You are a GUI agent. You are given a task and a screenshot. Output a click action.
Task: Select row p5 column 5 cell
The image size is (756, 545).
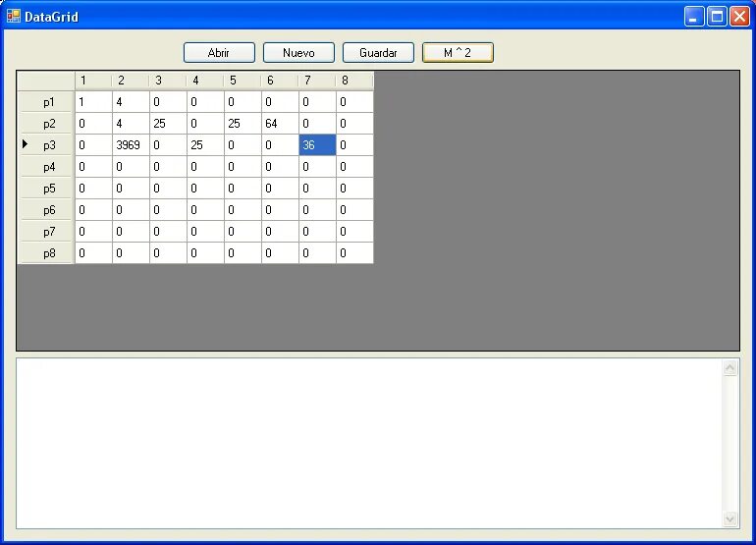[x=243, y=189]
